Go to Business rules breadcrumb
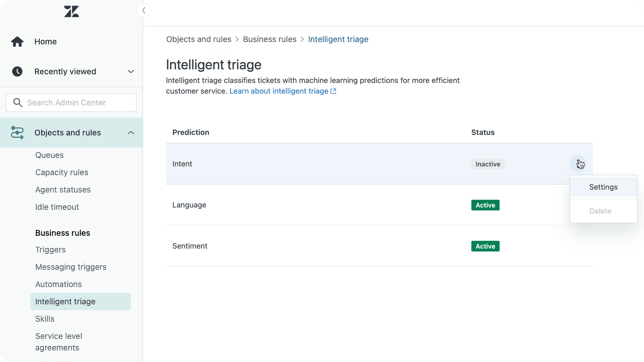The image size is (644, 362). point(270,39)
